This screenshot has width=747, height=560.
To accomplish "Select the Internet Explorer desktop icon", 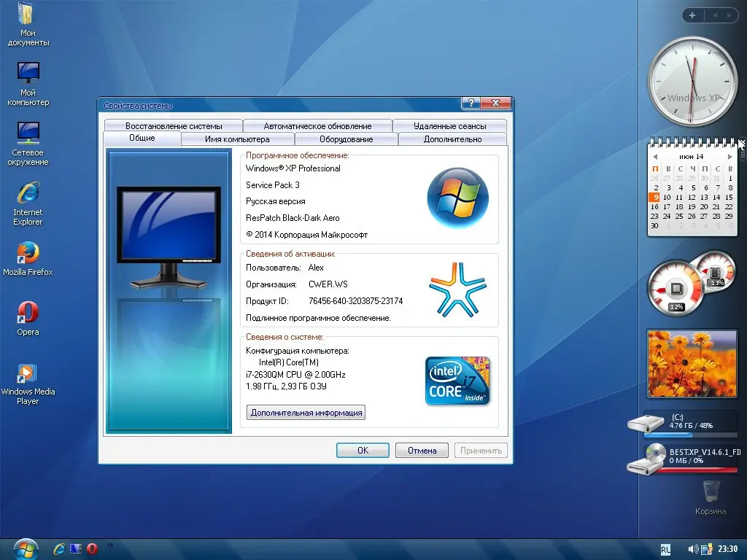I will 28,204.
